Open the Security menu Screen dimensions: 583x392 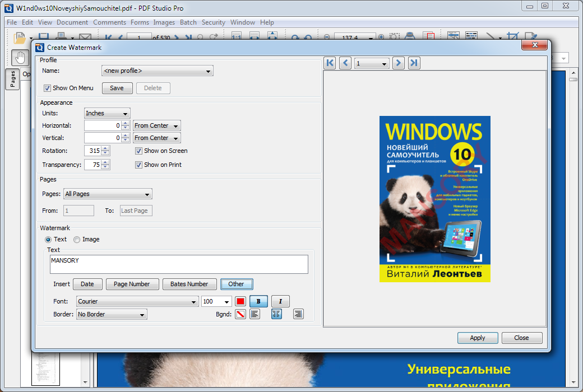[214, 22]
